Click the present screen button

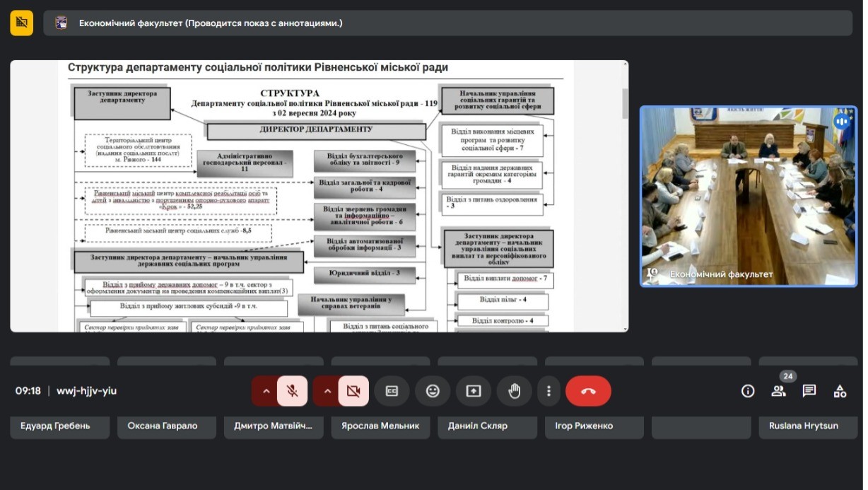pyautogui.click(x=474, y=391)
